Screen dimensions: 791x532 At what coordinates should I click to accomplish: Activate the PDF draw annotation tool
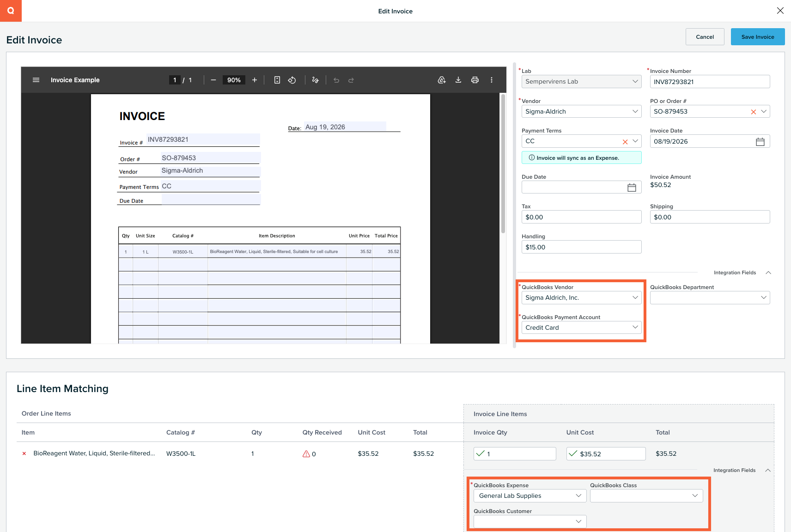click(x=316, y=80)
